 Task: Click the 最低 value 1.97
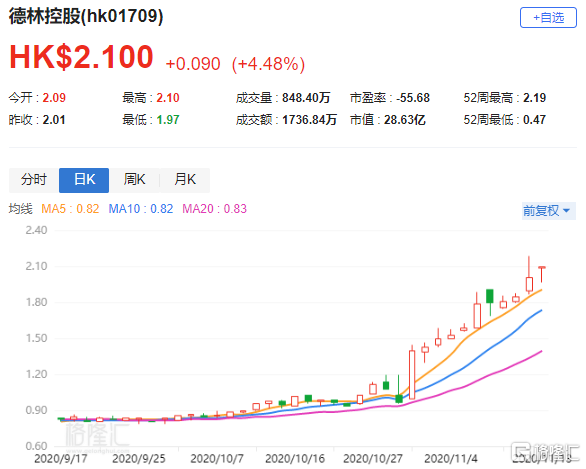(168, 120)
